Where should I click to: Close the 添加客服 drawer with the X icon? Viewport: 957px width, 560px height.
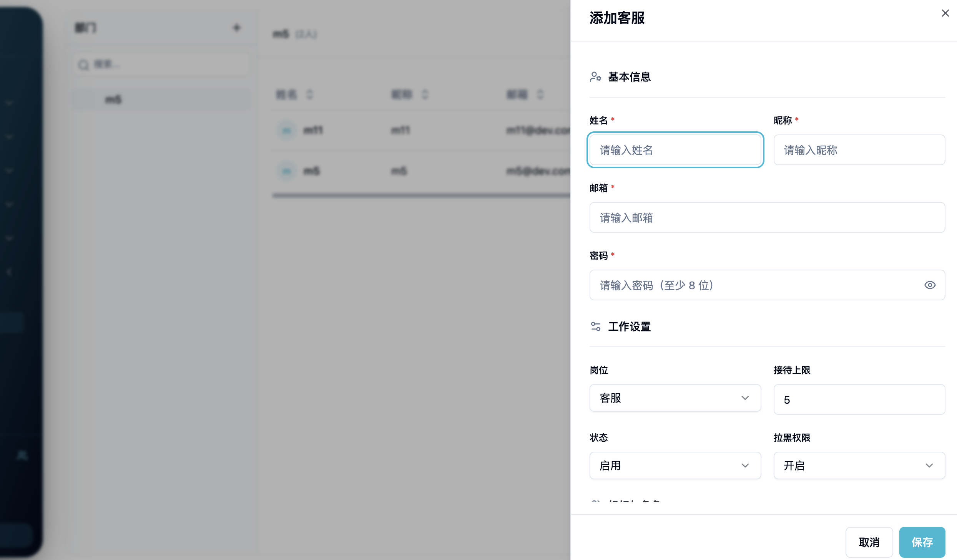coord(945,13)
